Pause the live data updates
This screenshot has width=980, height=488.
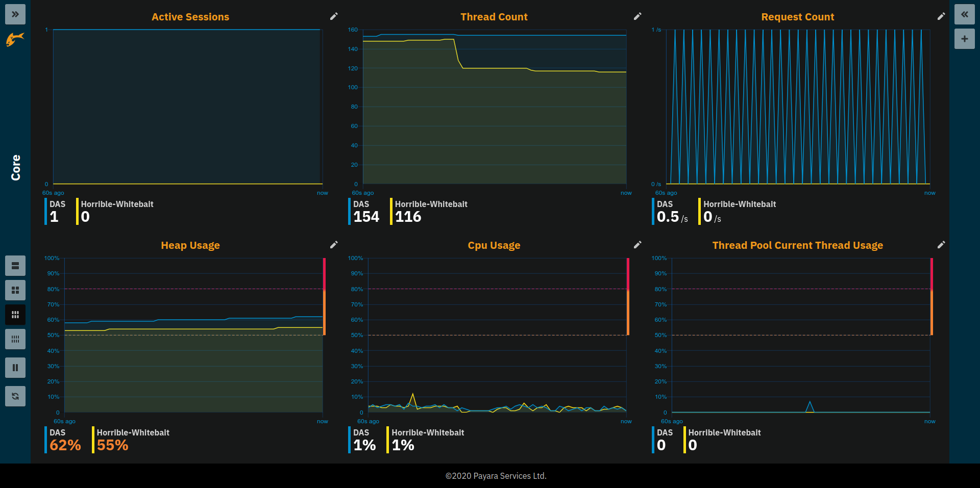tap(15, 368)
